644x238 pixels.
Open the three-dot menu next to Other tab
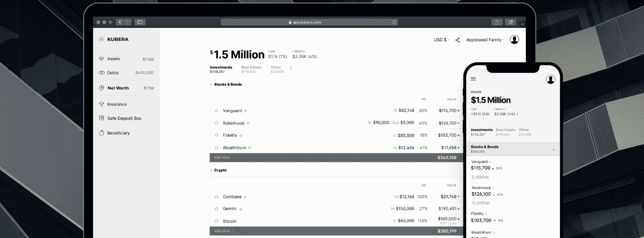[291, 68]
